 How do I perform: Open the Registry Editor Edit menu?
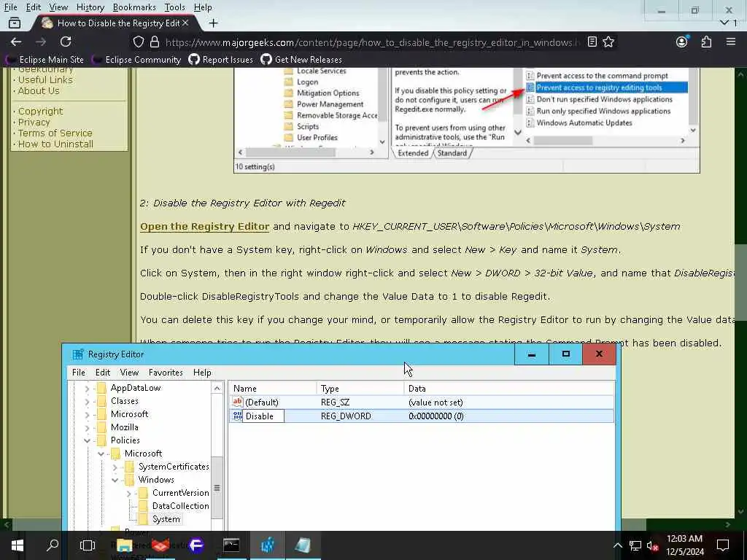[102, 373]
